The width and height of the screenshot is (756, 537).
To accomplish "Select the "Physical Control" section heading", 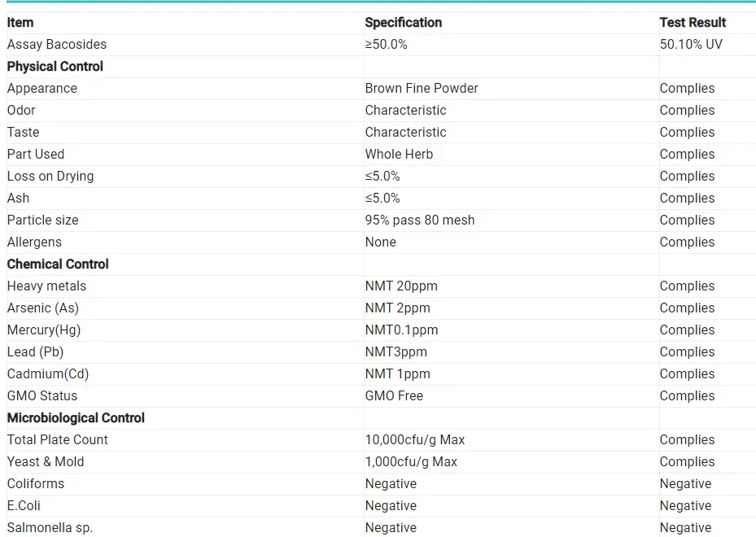I will pyautogui.click(x=55, y=67).
